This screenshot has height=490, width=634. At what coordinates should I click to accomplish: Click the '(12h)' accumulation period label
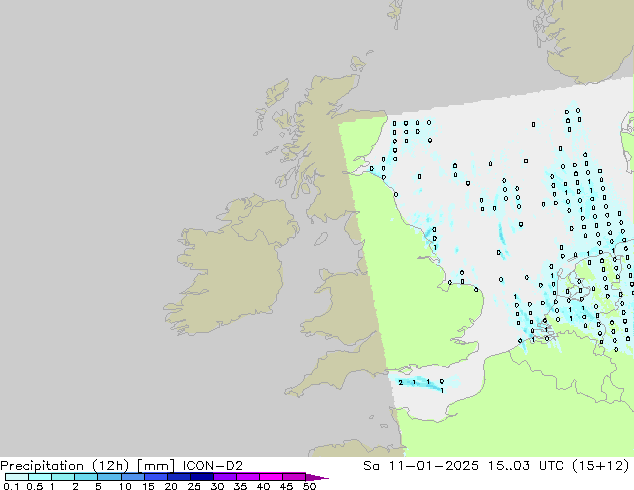tap(111, 466)
